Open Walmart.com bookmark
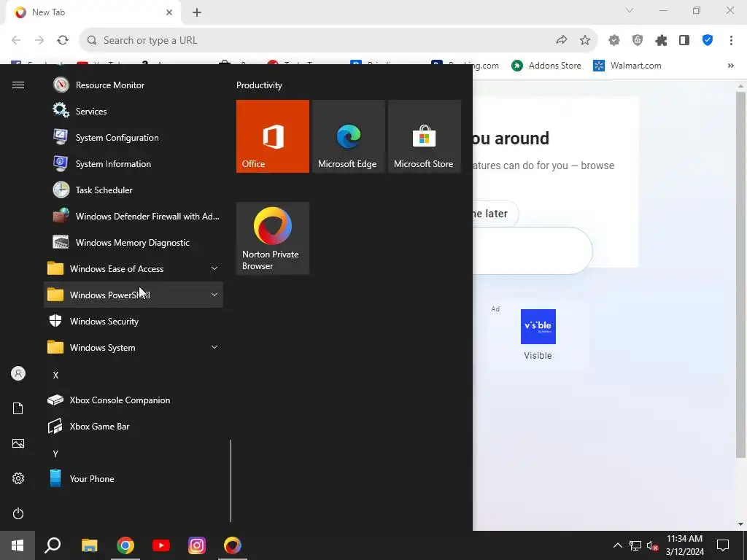The width and height of the screenshot is (747, 560). (627, 66)
